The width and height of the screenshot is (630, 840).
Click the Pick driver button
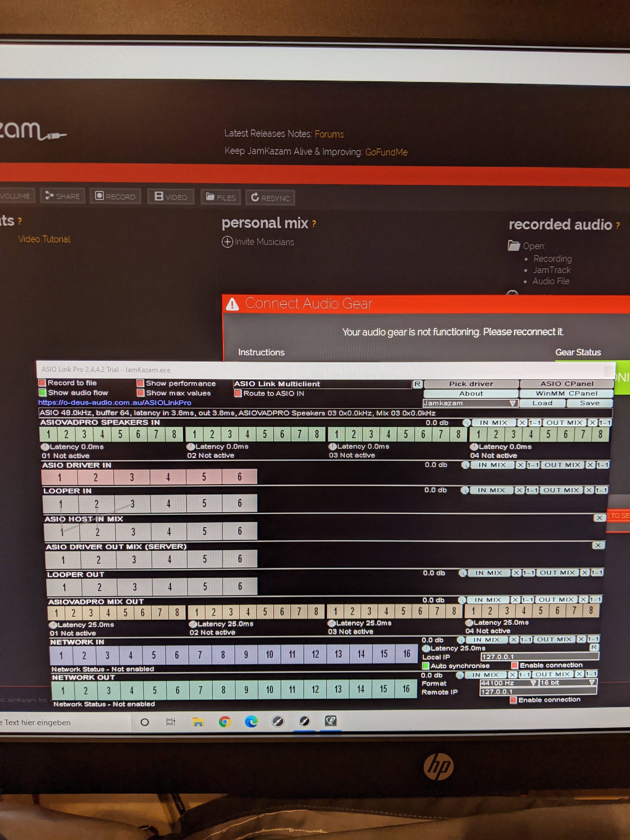click(471, 384)
